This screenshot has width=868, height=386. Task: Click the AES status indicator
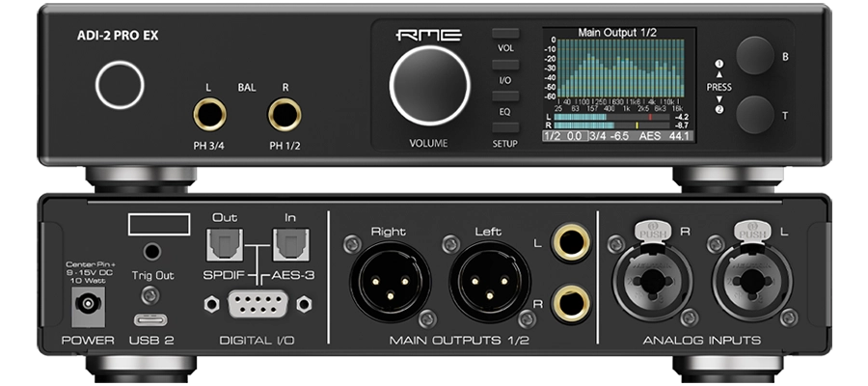click(649, 136)
